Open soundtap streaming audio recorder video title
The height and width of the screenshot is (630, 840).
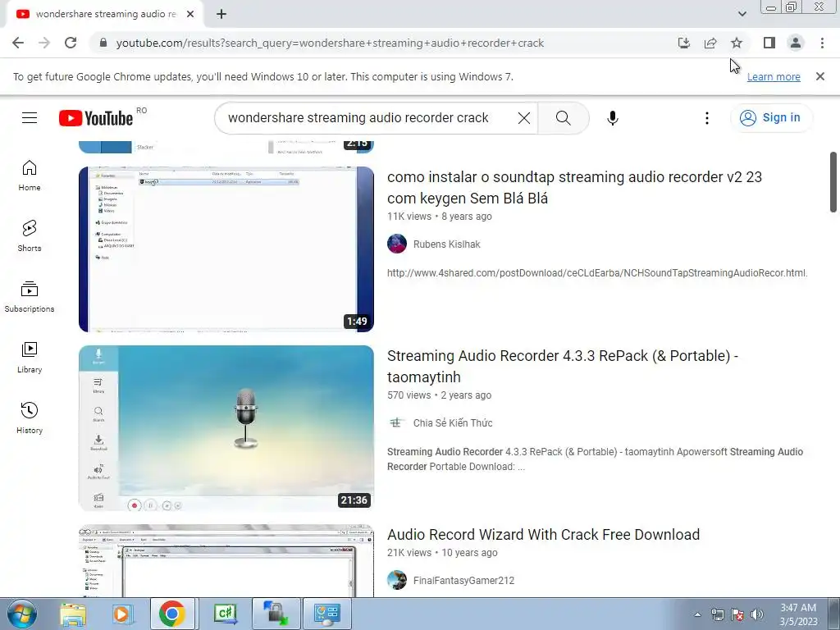pyautogui.click(x=574, y=188)
